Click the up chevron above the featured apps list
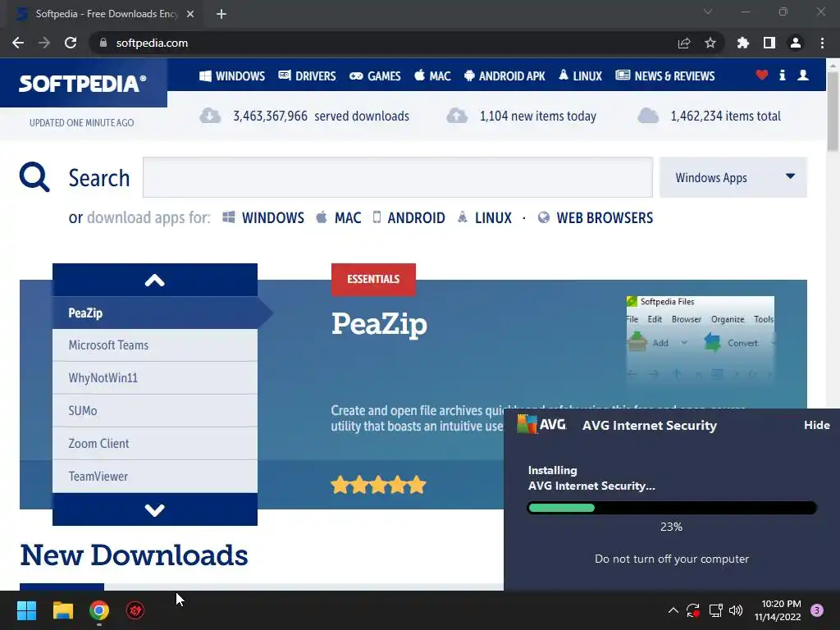This screenshot has height=630, width=840. point(155,280)
